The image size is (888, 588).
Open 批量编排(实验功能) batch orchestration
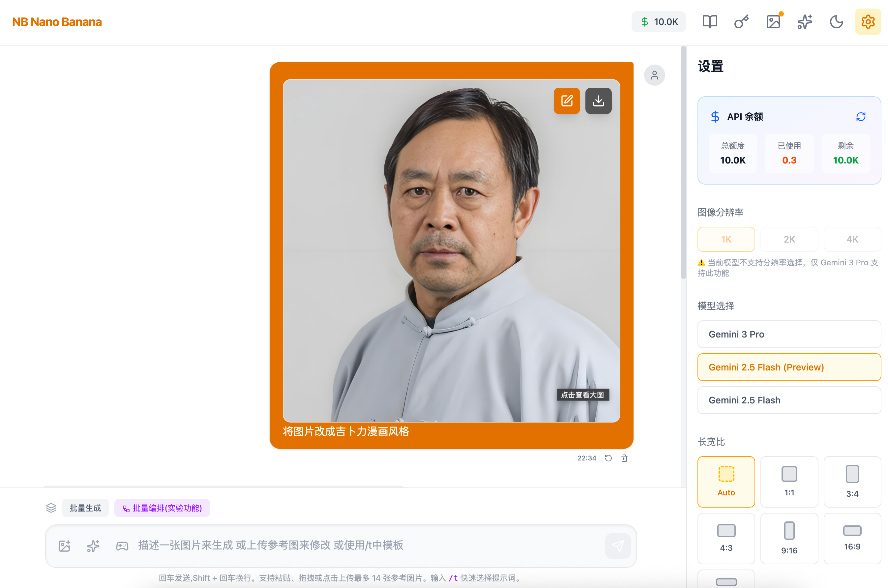(163, 508)
